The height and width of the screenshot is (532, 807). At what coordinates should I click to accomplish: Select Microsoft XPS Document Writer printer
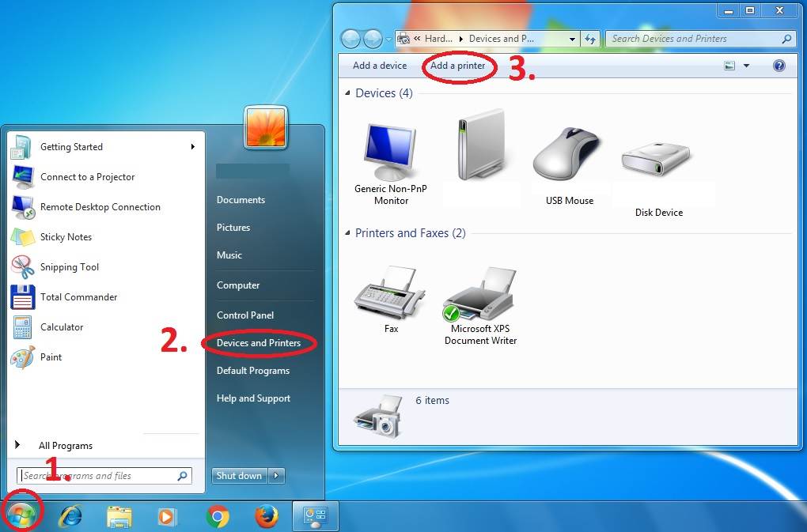coord(480,305)
